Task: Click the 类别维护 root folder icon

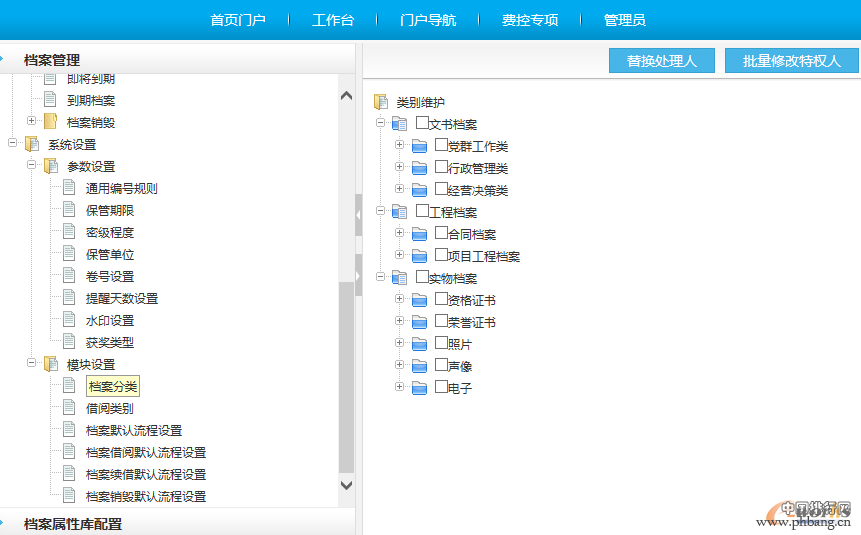Action: click(381, 102)
